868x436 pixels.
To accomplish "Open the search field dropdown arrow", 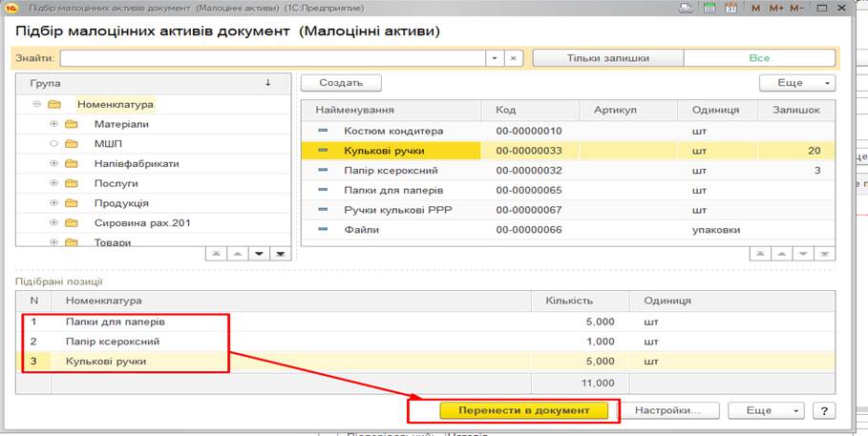I will pyautogui.click(x=494, y=58).
